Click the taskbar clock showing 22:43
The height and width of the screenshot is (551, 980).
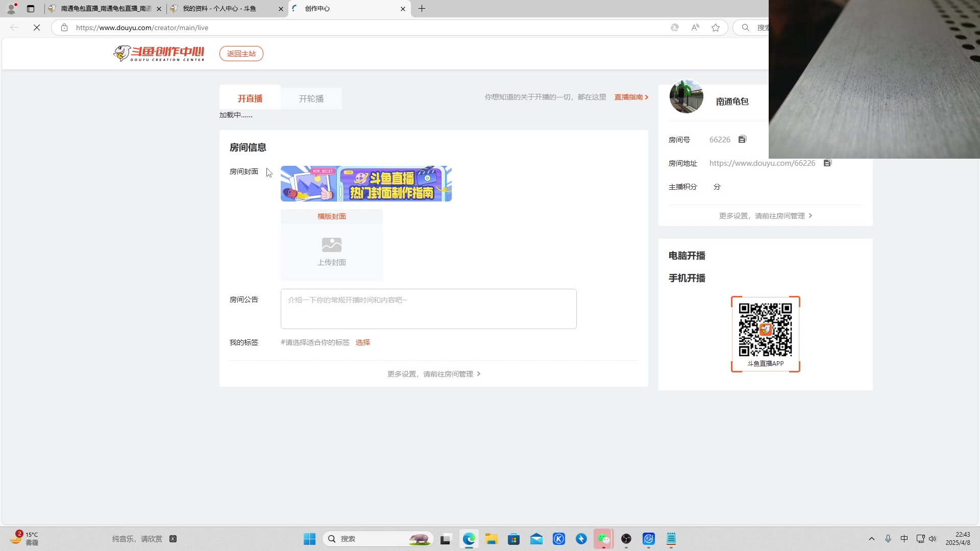pos(958,539)
